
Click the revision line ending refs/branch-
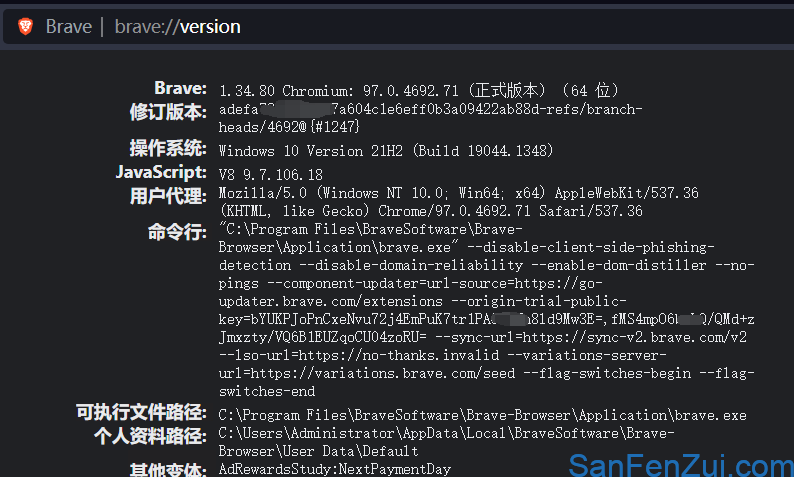coord(430,109)
